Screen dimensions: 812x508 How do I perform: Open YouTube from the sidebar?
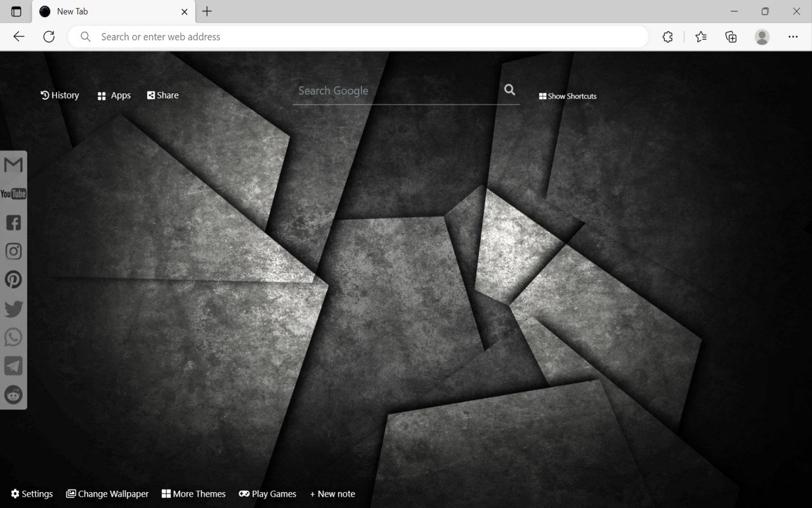click(x=13, y=194)
